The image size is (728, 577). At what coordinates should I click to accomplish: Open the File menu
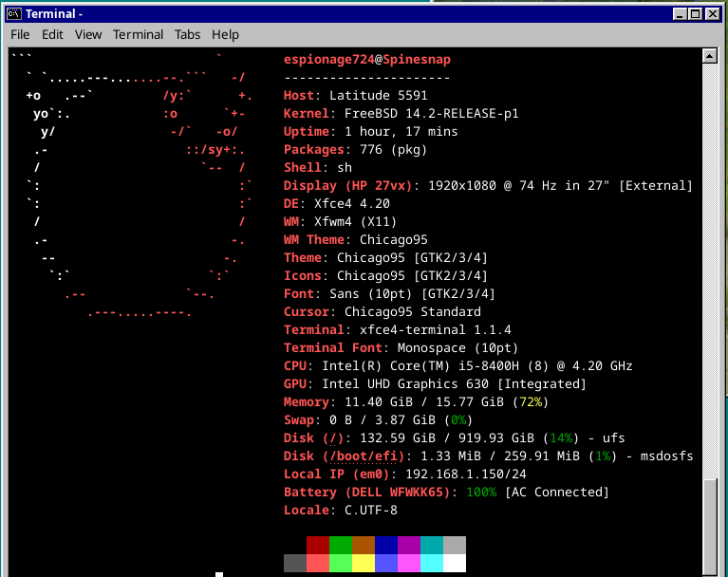pos(20,34)
